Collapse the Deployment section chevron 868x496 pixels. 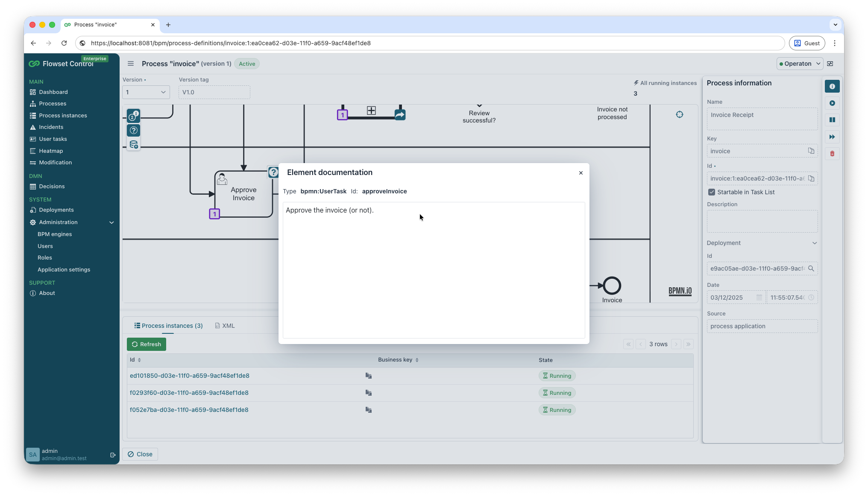pos(815,242)
